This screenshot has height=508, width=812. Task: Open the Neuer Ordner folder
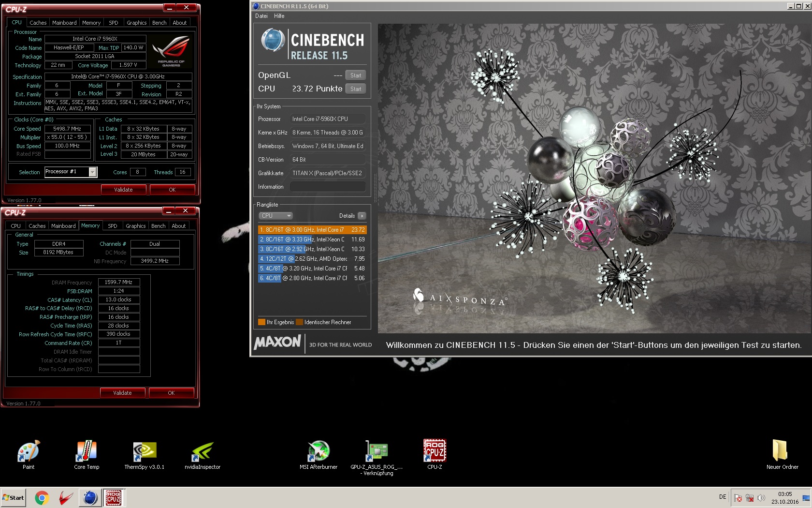click(x=782, y=455)
